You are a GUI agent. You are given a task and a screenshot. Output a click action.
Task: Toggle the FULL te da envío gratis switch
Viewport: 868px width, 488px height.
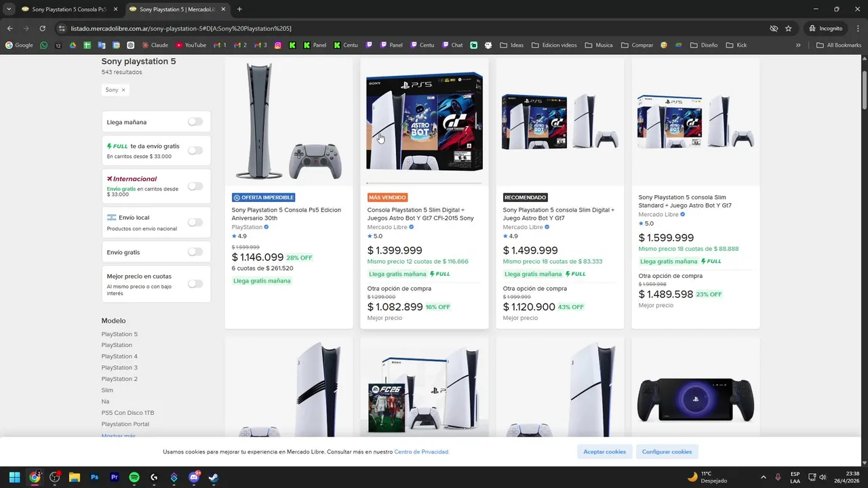point(195,150)
